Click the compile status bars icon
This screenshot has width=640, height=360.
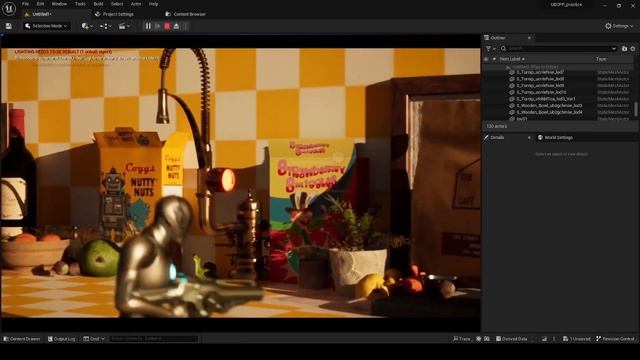click(544, 339)
